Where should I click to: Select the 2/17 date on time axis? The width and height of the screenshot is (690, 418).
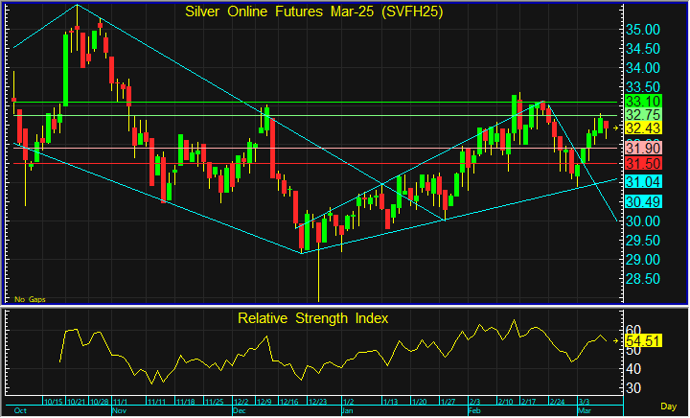(x=528, y=402)
